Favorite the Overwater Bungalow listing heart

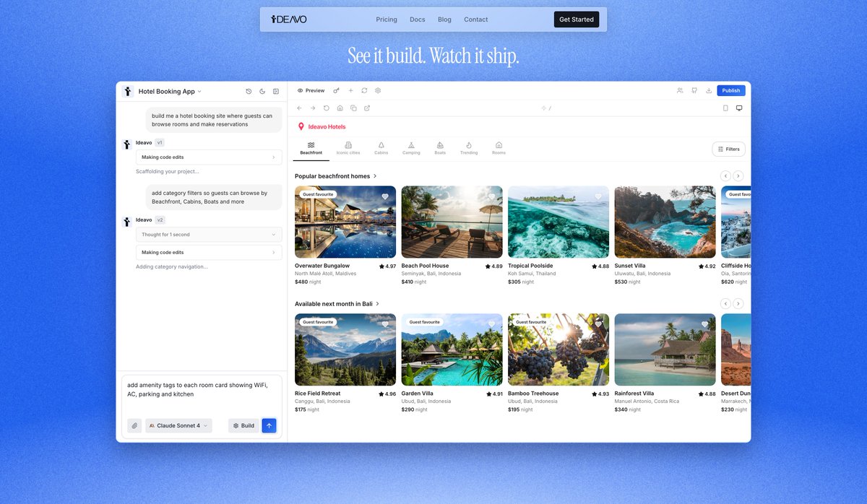coord(385,196)
